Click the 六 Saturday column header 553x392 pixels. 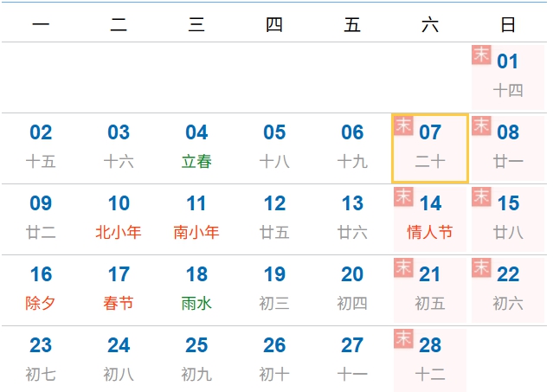click(x=430, y=25)
